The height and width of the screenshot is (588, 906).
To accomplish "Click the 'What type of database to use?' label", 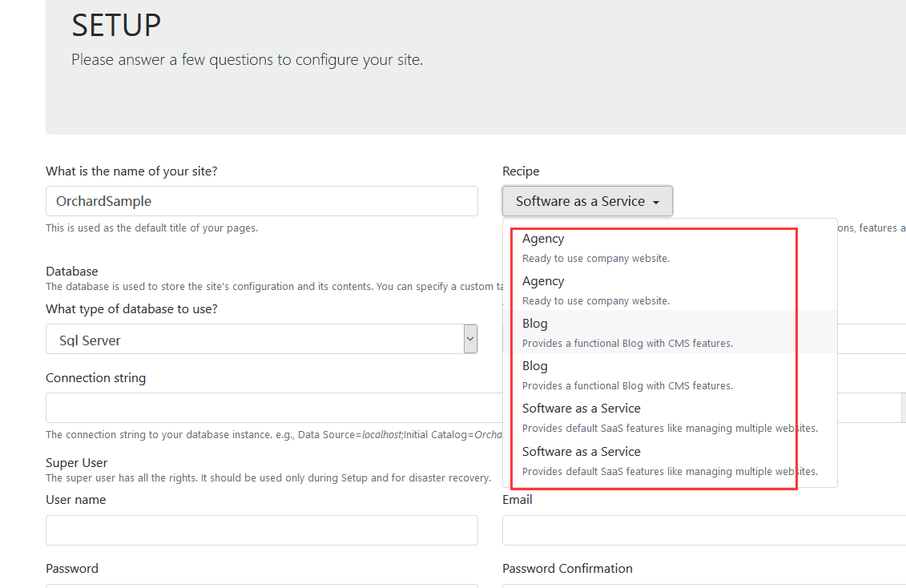I will tap(131, 309).
